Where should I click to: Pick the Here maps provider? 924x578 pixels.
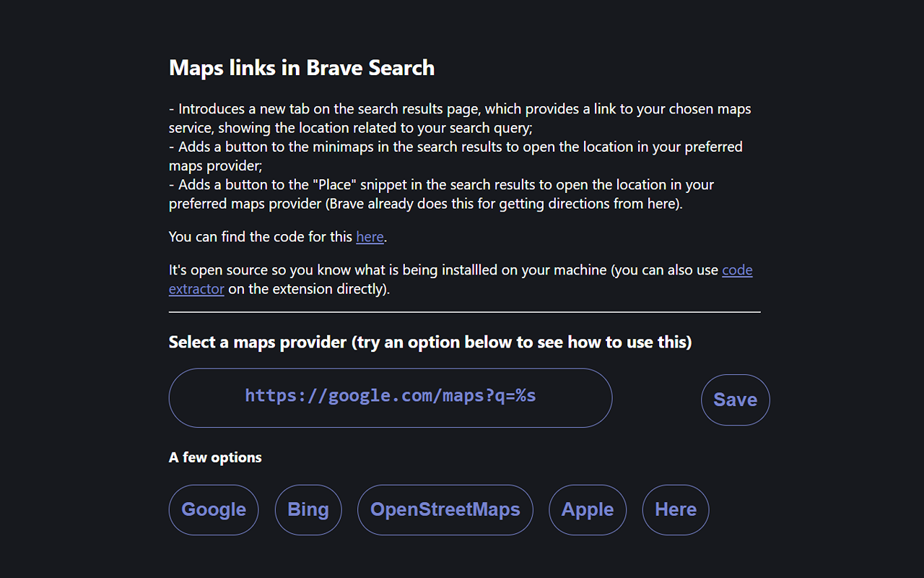[x=676, y=509]
